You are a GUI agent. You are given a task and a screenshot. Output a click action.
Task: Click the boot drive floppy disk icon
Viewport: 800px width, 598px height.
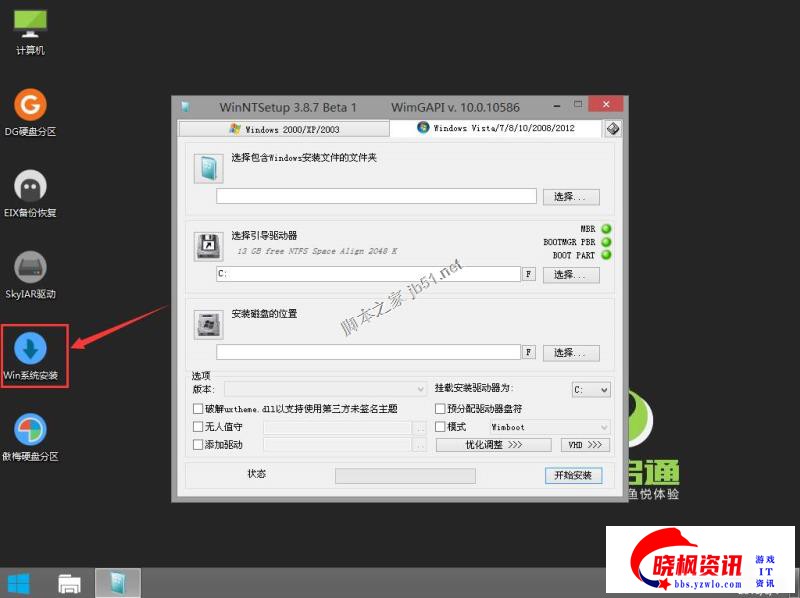pyautogui.click(x=209, y=245)
